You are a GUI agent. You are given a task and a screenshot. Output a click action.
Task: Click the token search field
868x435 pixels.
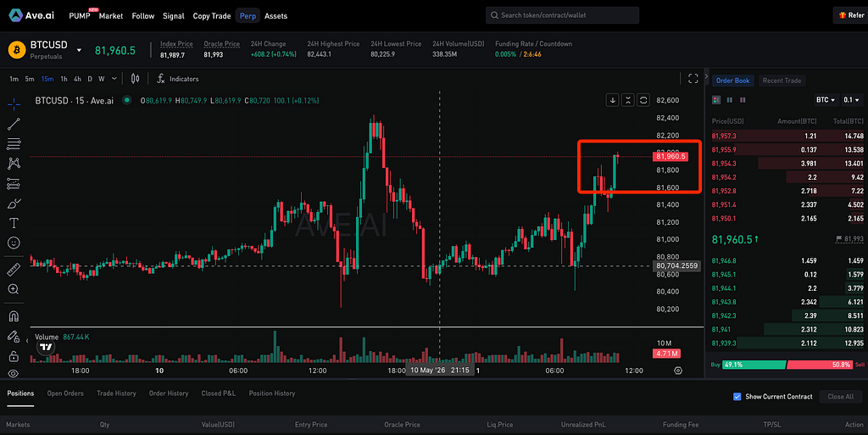(562, 15)
